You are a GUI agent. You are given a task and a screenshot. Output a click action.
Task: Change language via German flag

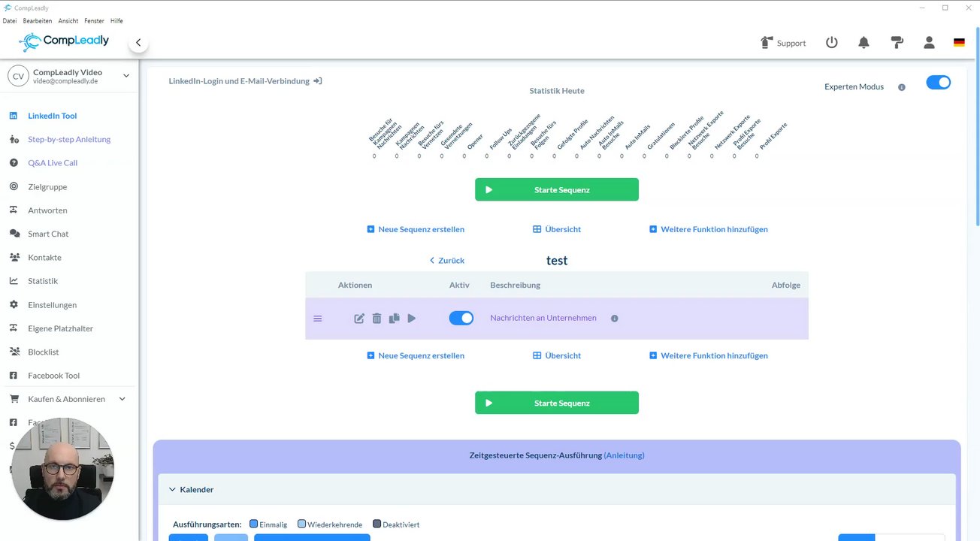959,43
